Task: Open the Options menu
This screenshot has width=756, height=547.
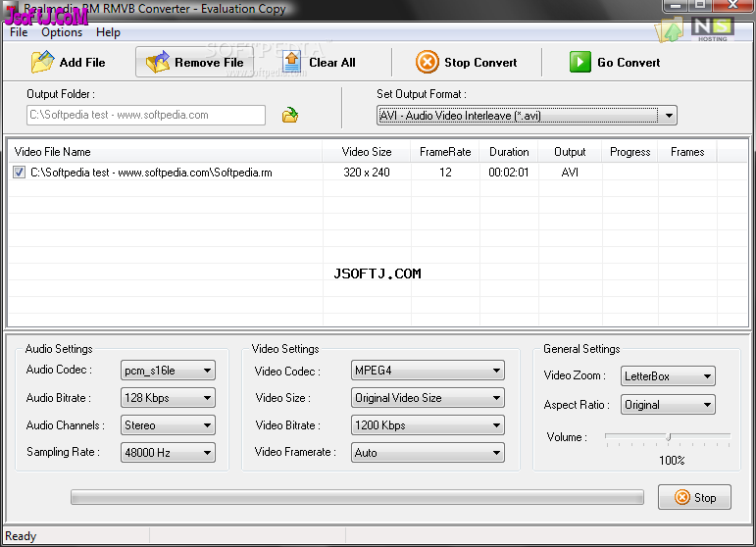Action: (x=62, y=32)
